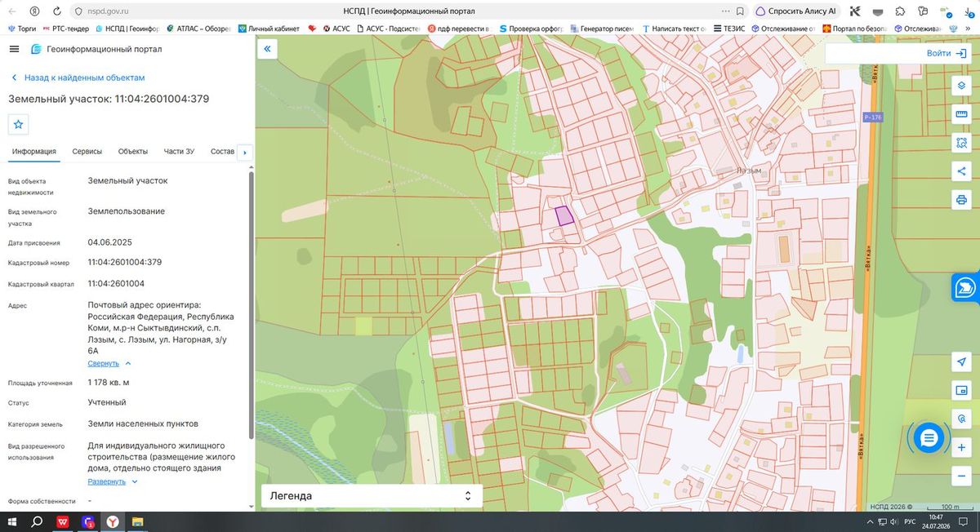980x532 pixels.
Task: Switch to the Информация tab
Action: [x=34, y=152]
